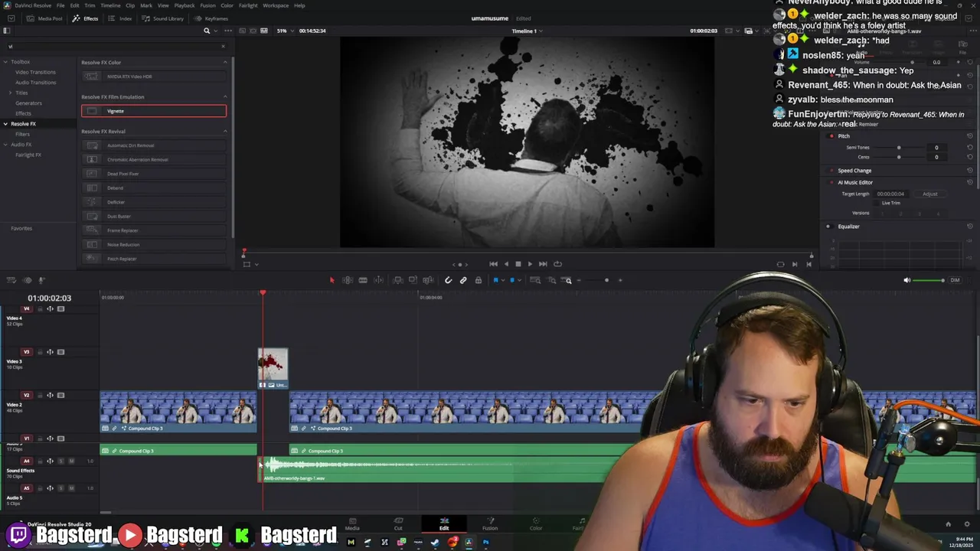980x551 pixels.
Task: Adjust the Semi Tones pitch slider
Action: point(899,147)
